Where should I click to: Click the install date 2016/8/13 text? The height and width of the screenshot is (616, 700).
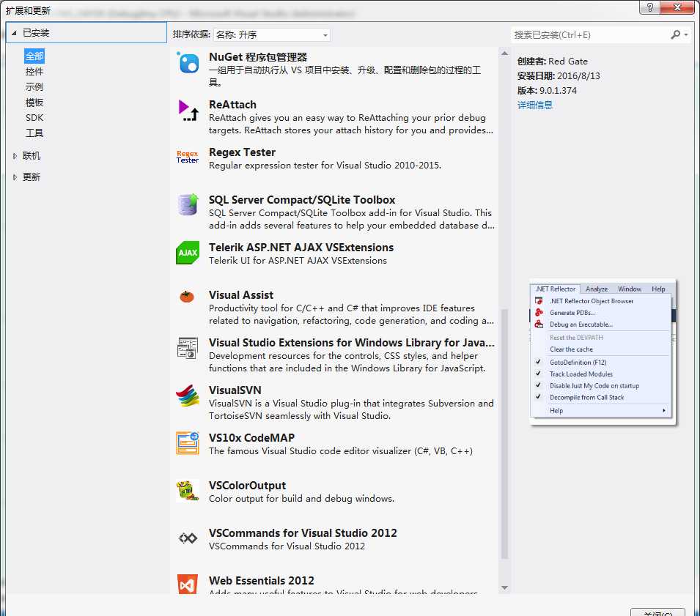click(x=578, y=76)
